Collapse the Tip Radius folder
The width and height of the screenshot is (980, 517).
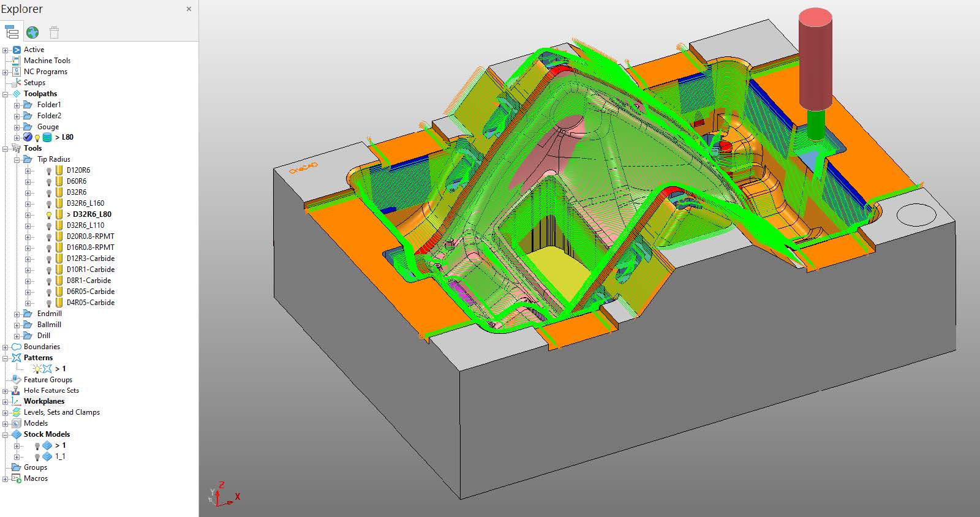click(x=17, y=160)
